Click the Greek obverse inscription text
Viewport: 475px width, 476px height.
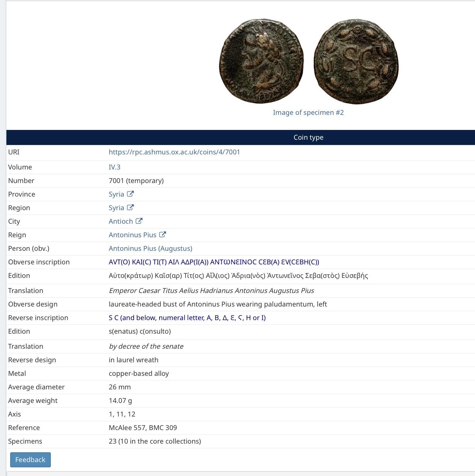pos(214,262)
